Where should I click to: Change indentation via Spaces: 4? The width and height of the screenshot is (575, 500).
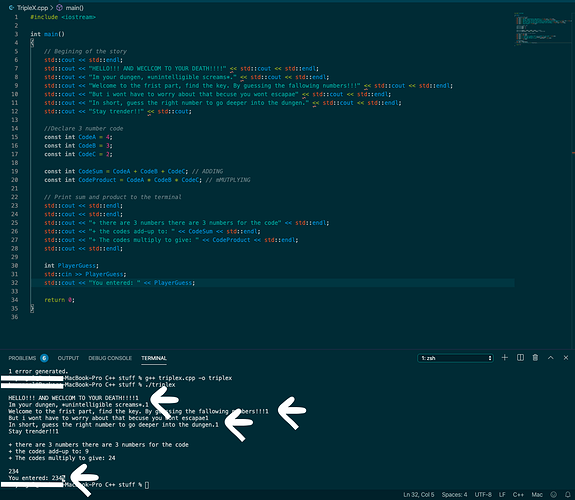[x=454, y=494]
